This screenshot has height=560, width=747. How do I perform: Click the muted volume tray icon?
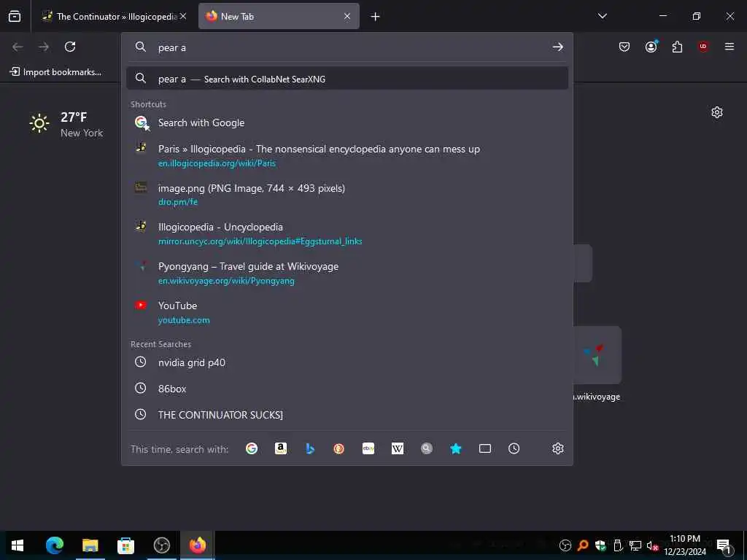pyautogui.click(x=652, y=545)
